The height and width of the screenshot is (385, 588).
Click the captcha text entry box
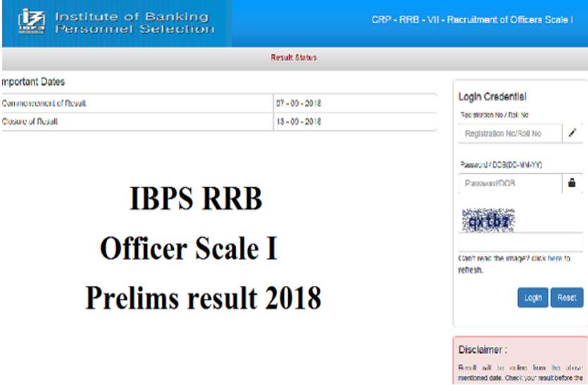point(520,243)
